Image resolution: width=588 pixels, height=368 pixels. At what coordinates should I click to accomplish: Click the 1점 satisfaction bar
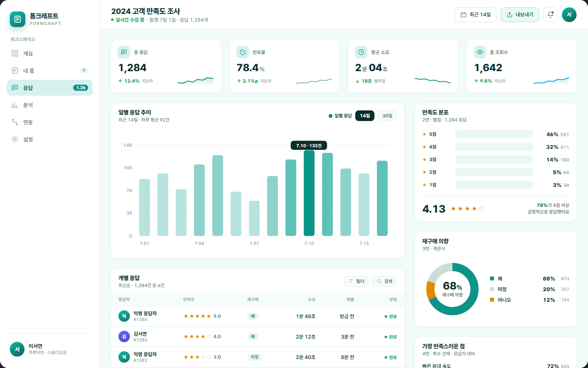point(494,185)
